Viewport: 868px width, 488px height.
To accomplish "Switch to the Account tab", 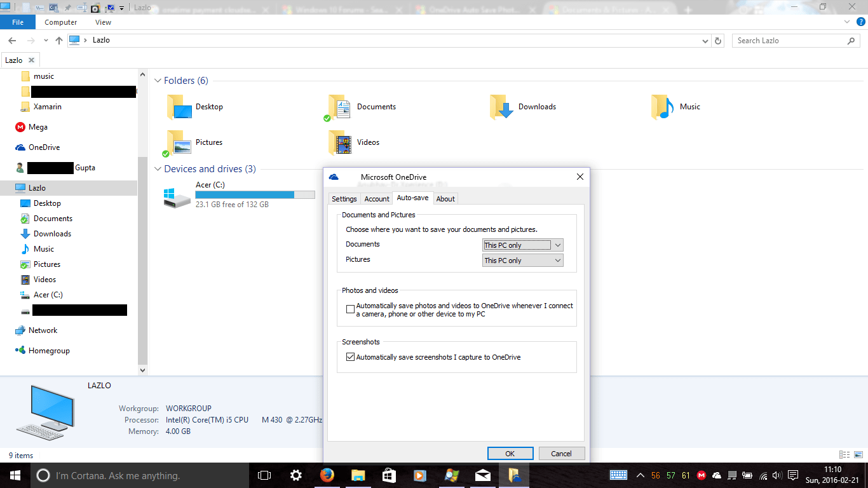I will 376,198.
